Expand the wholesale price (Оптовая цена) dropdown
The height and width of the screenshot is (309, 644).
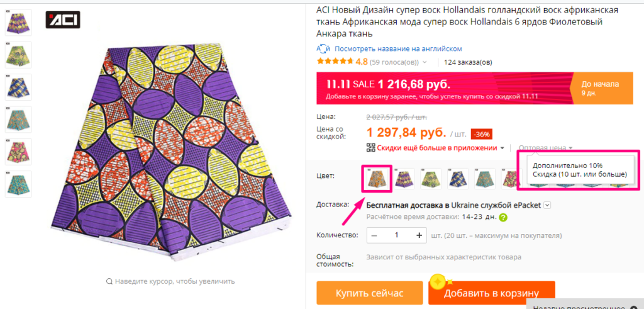[570, 149]
